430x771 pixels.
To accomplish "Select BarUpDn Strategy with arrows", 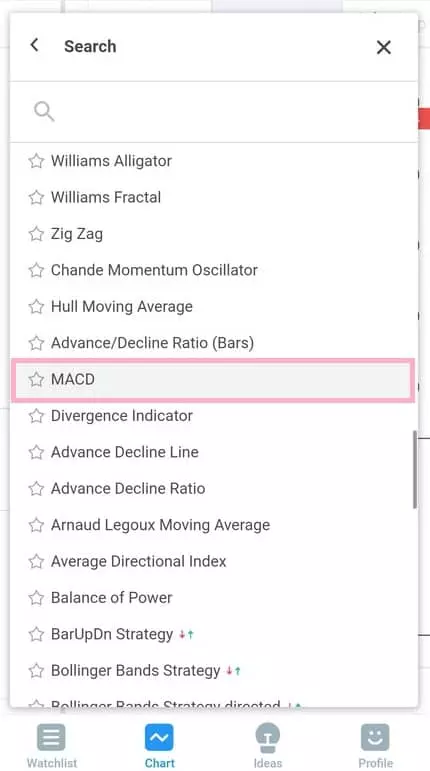I will point(214,634).
